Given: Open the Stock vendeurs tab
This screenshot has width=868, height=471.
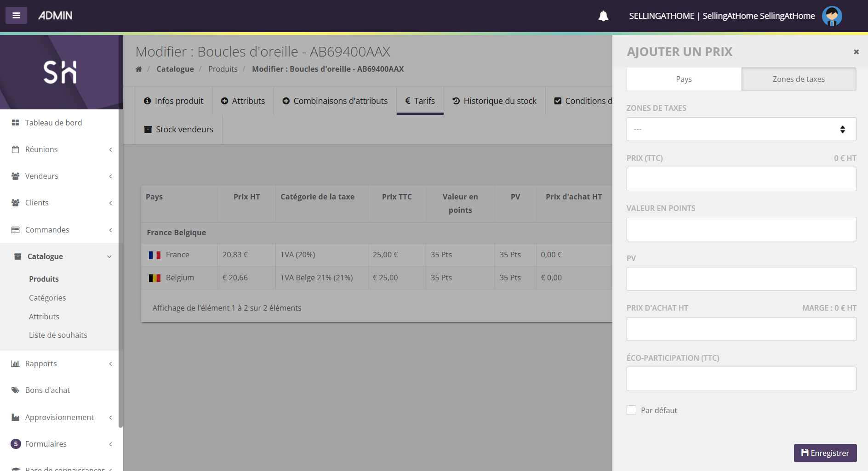Looking at the screenshot, I should 178,129.
